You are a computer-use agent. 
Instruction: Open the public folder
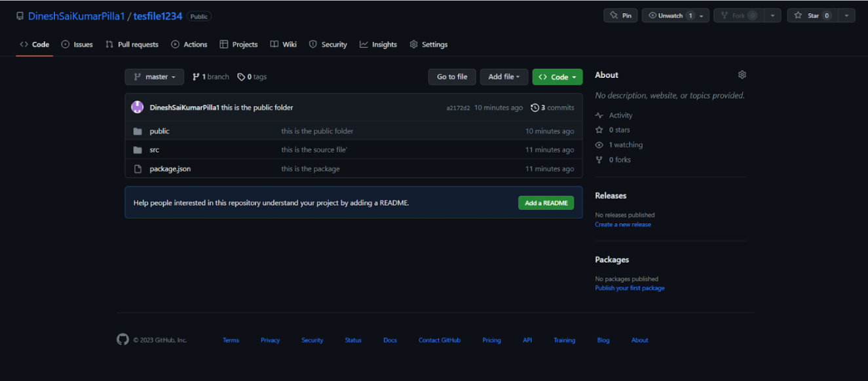(x=159, y=131)
